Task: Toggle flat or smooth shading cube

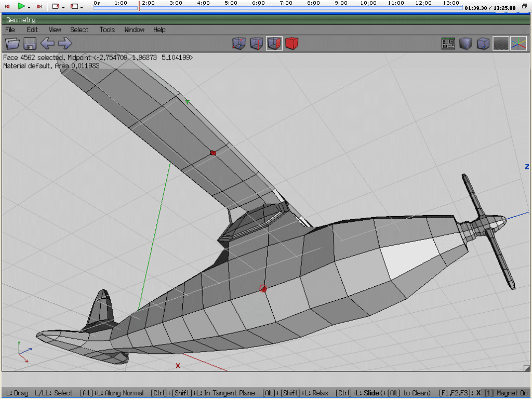Action: click(465, 44)
